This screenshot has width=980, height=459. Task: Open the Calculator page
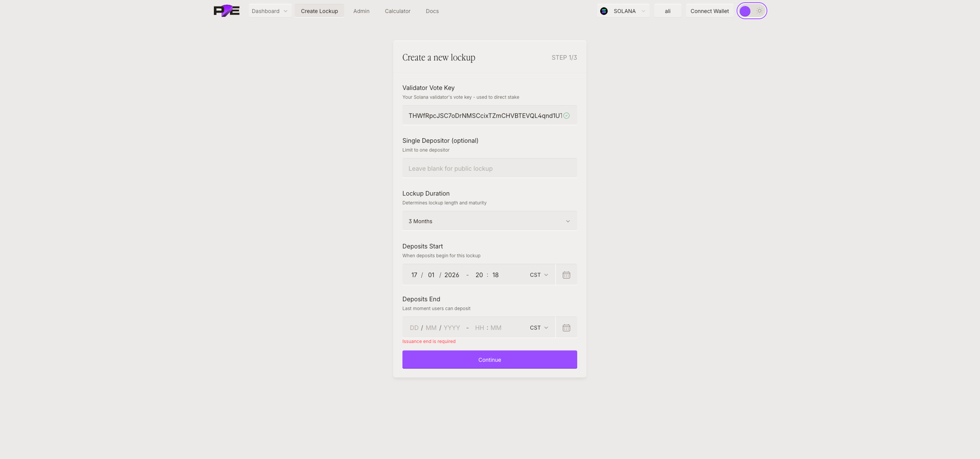pos(397,11)
